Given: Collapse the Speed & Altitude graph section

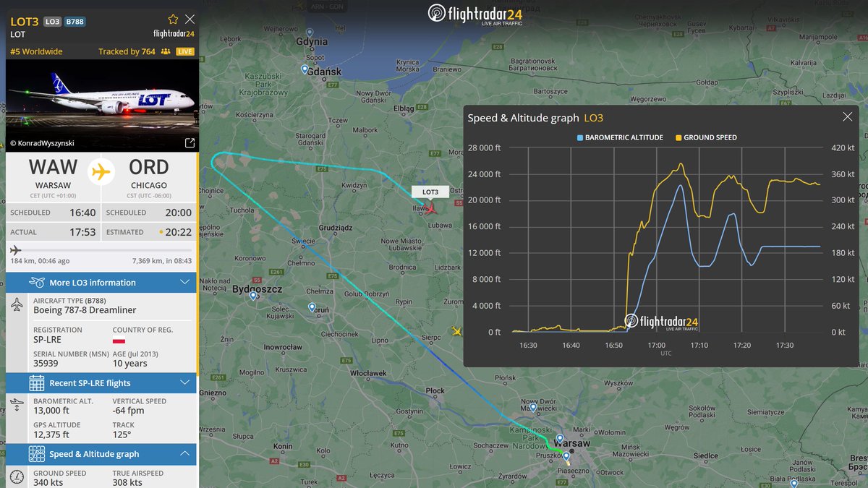Looking at the screenshot, I should (101, 454).
